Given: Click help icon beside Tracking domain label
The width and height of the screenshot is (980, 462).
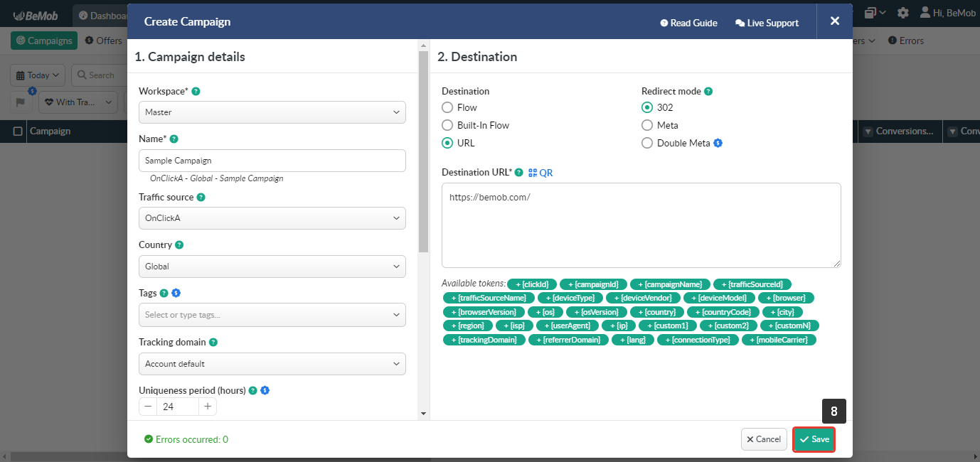Looking at the screenshot, I should pyautogui.click(x=213, y=343).
